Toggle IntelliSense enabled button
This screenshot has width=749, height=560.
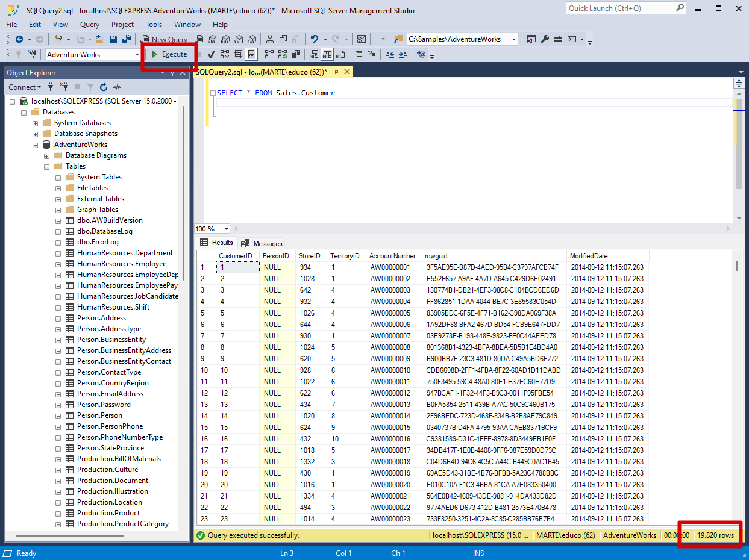(251, 54)
